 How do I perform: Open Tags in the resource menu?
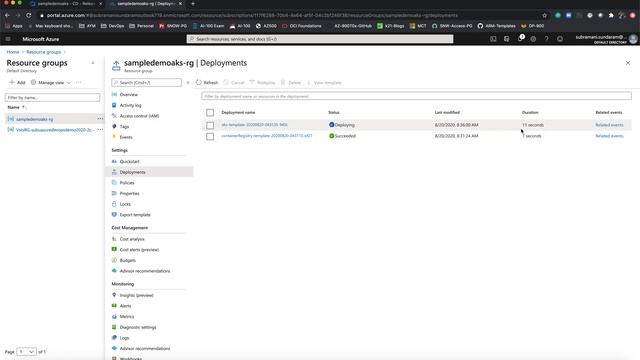coord(124,127)
